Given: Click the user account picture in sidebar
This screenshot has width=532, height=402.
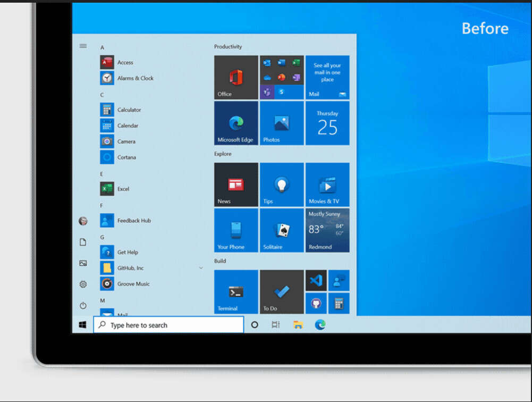Looking at the screenshot, I should click(x=83, y=221).
